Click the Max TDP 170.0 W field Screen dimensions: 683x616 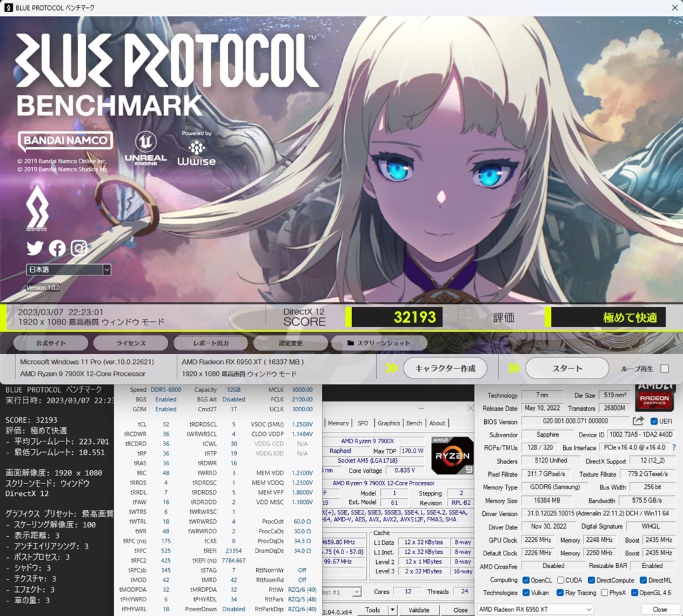coord(412,451)
